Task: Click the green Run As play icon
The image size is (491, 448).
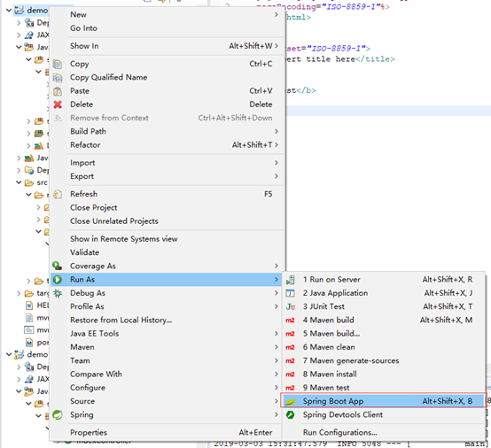Action: (x=58, y=280)
